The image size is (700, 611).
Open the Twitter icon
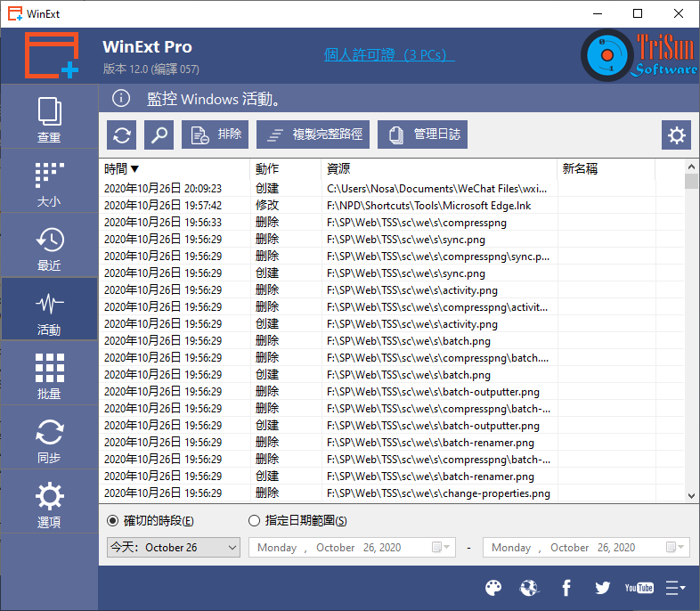click(x=602, y=588)
